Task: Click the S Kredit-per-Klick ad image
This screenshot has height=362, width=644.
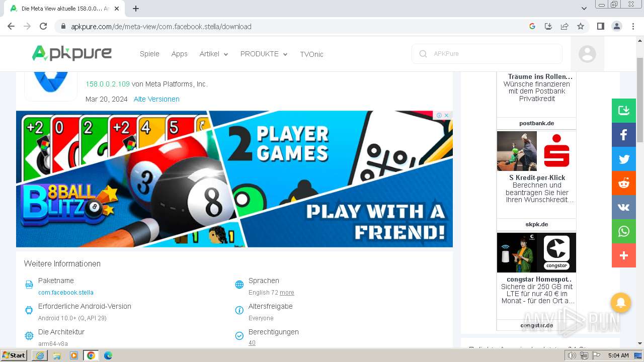Action: (x=536, y=151)
